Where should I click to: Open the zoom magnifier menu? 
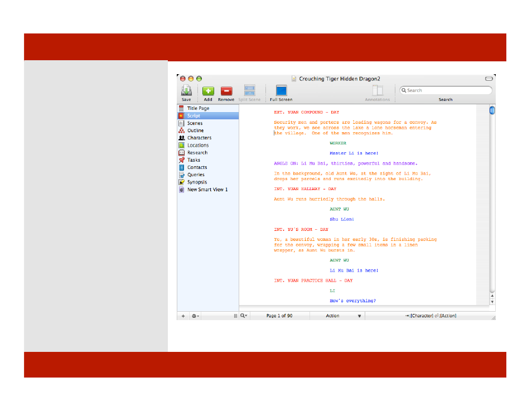click(x=244, y=316)
